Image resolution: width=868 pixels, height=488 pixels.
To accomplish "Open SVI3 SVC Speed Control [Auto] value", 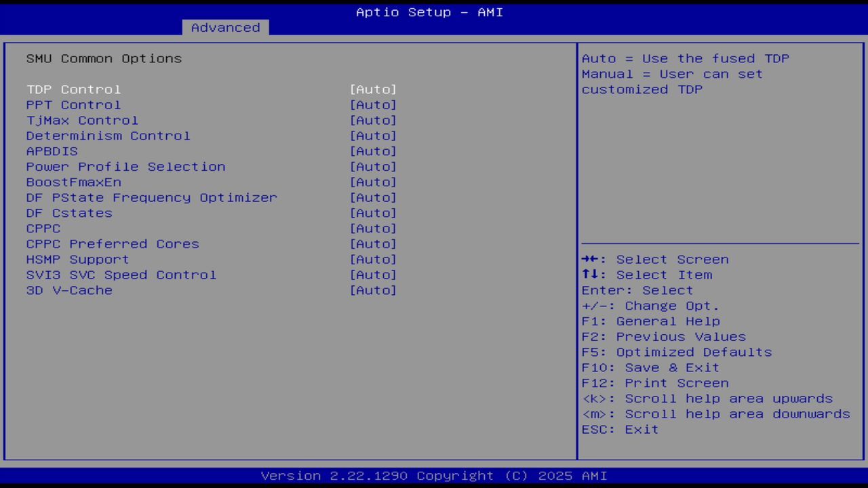I will point(373,275).
